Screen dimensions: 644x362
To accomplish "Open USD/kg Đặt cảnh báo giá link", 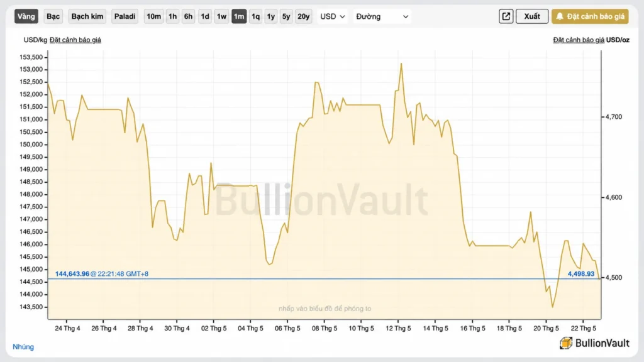I will pyautogui.click(x=75, y=40).
